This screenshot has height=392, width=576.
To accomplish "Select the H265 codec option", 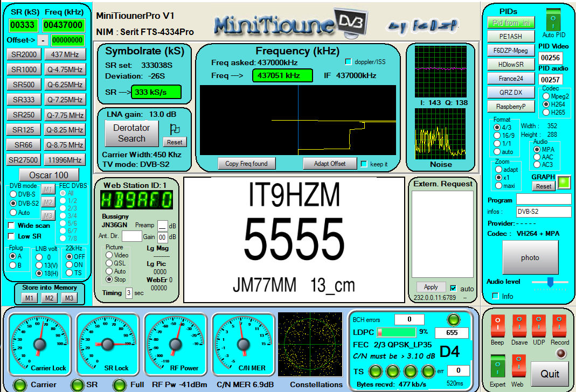I will (546, 113).
